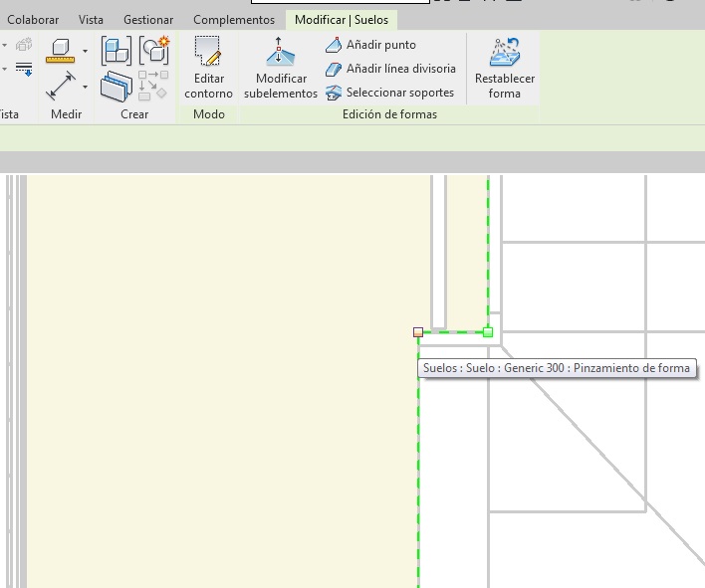
Task: Expand the ruler measure dropdown arrow
Action: [85, 51]
